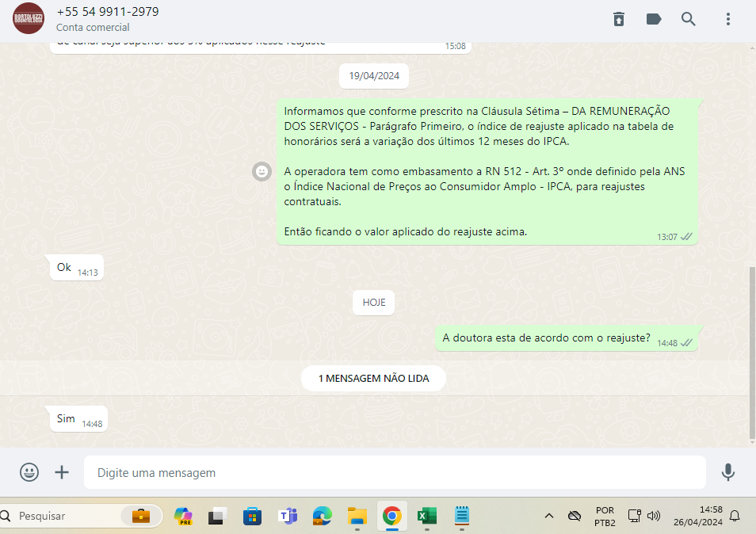The image size is (756, 534).
Task: Open the Notepad app in taskbar
Action: pyautogui.click(x=462, y=516)
